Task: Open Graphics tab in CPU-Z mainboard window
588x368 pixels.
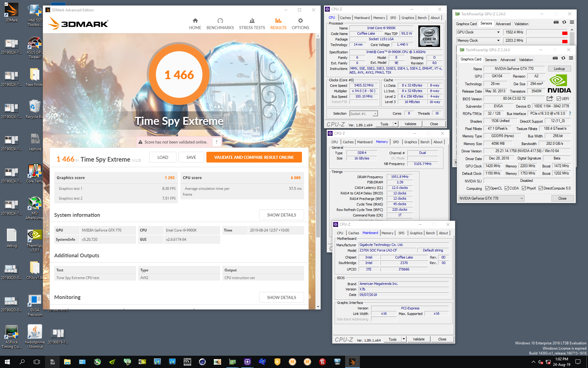Action: coord(416,233)
